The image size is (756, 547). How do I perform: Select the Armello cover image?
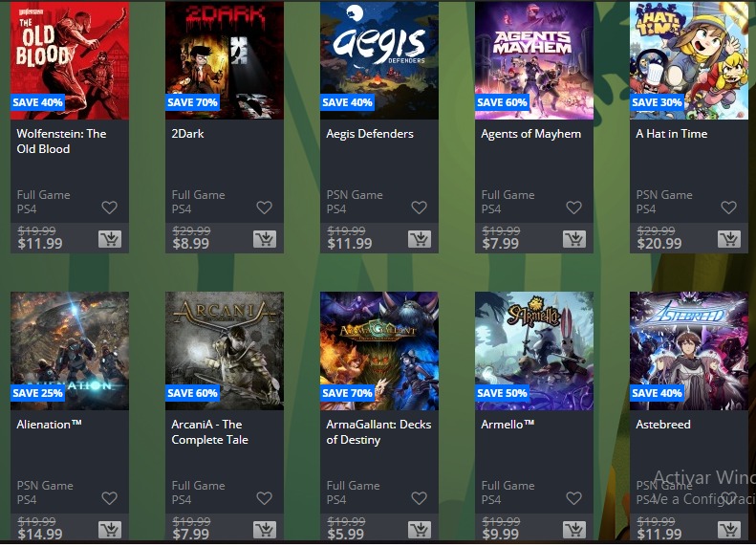534,351
